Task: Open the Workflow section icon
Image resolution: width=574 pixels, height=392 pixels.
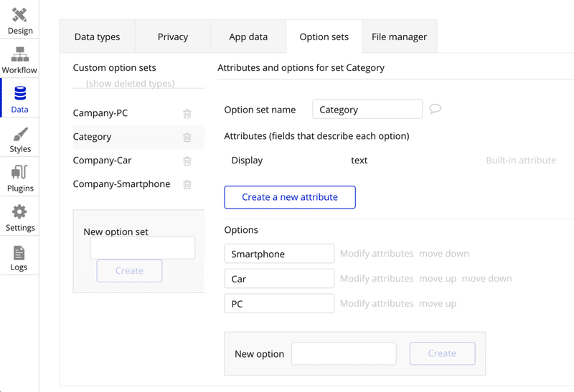Action: pyautogui.click(x=19, y=54)
